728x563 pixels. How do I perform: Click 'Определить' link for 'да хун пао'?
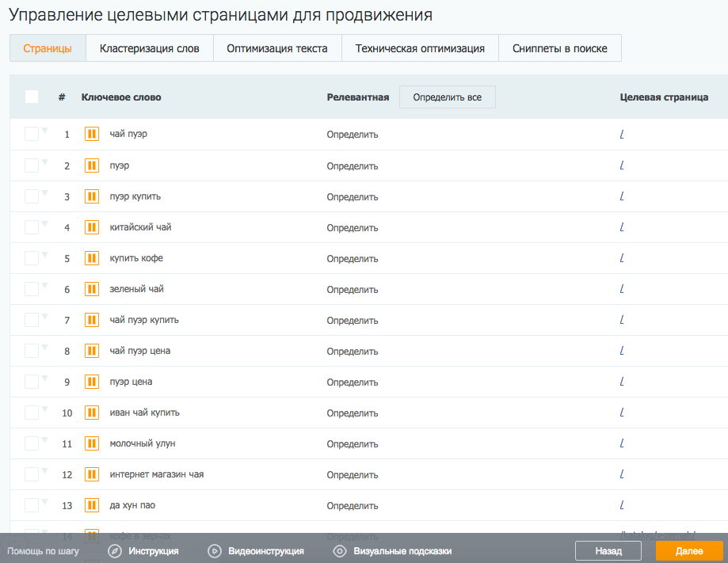click(x=353, y=506)
